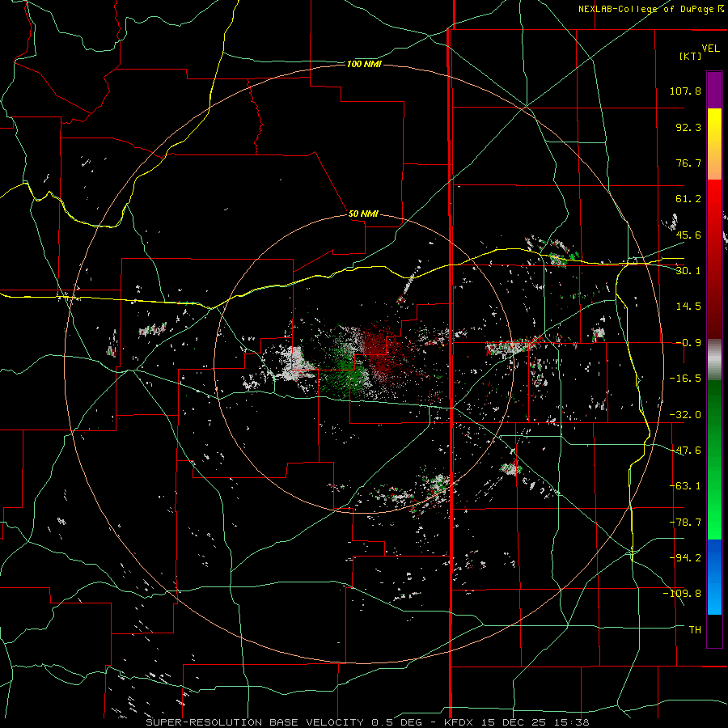Click the Super-Resolution Base Velocity caption
The width and height of the screenshot is (728, 728).
pos(367,722)
